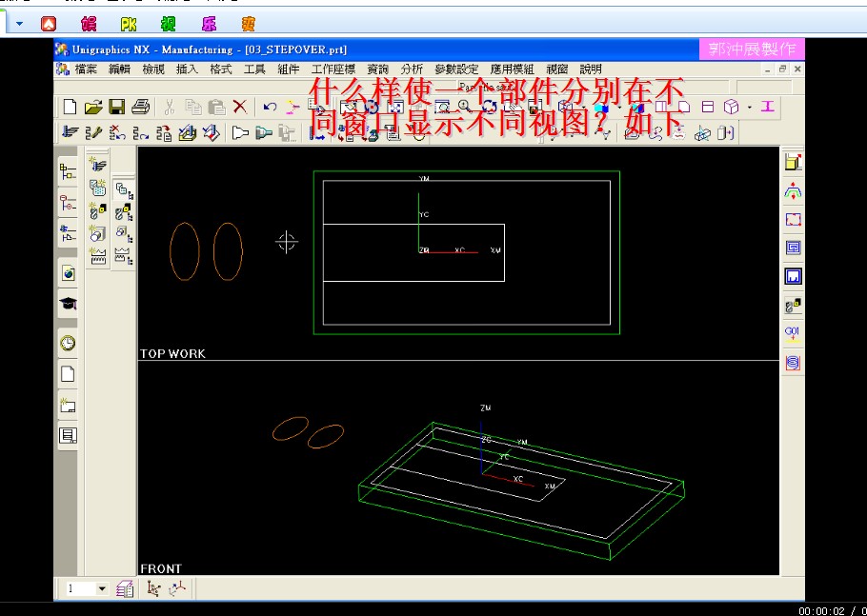
Task: Open the 視窗 menu
Action: pos(557,70)
